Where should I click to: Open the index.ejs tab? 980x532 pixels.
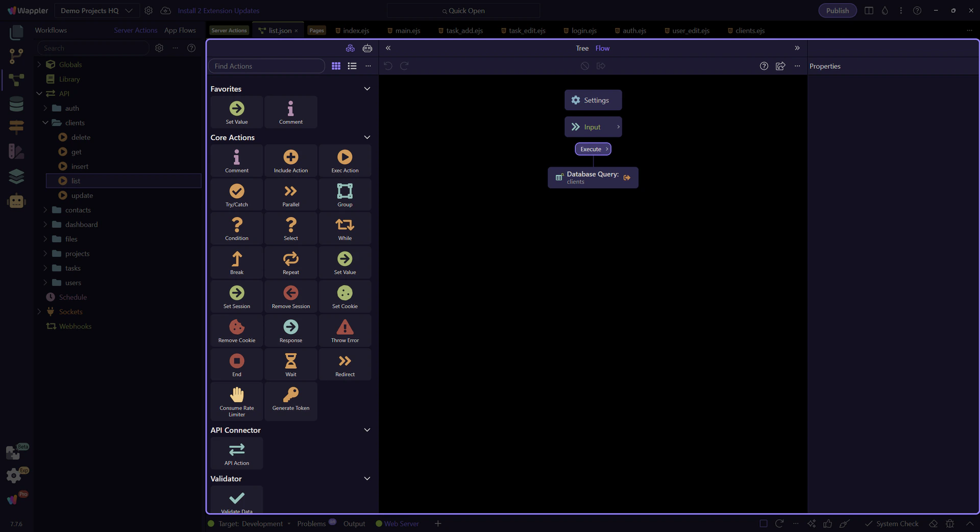point(352,31)
